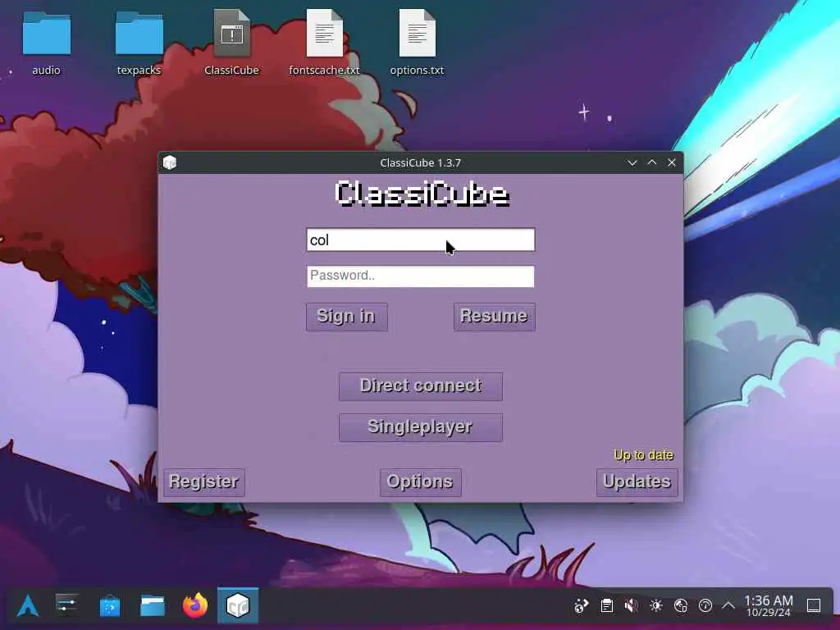
Task: Open the clock showing 1:36 AM
Action: 769,606
